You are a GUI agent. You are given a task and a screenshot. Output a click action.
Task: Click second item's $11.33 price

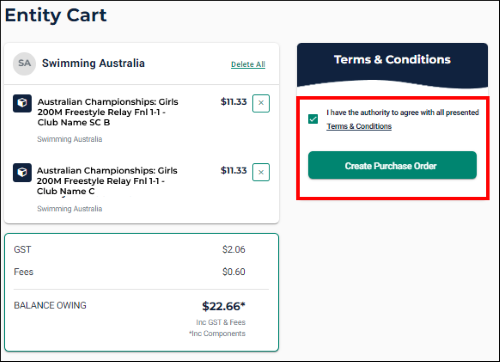pyautogui.click(x=234, y=170)
